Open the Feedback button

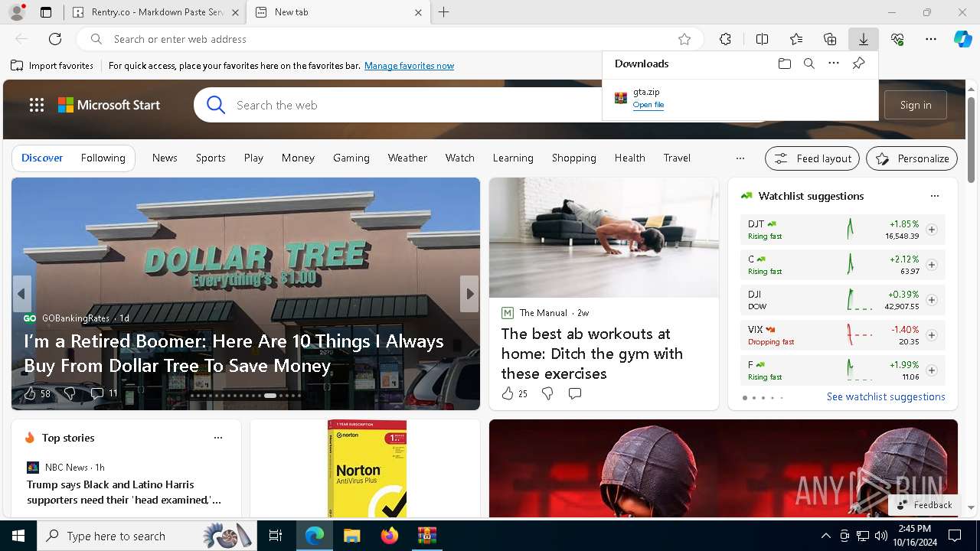click(924, 505)
